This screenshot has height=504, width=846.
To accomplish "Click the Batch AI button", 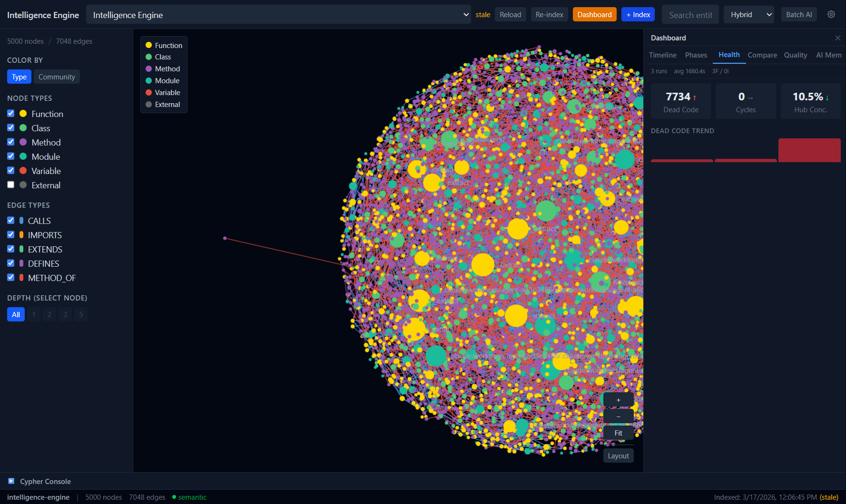I will click(x=798, y=15).
